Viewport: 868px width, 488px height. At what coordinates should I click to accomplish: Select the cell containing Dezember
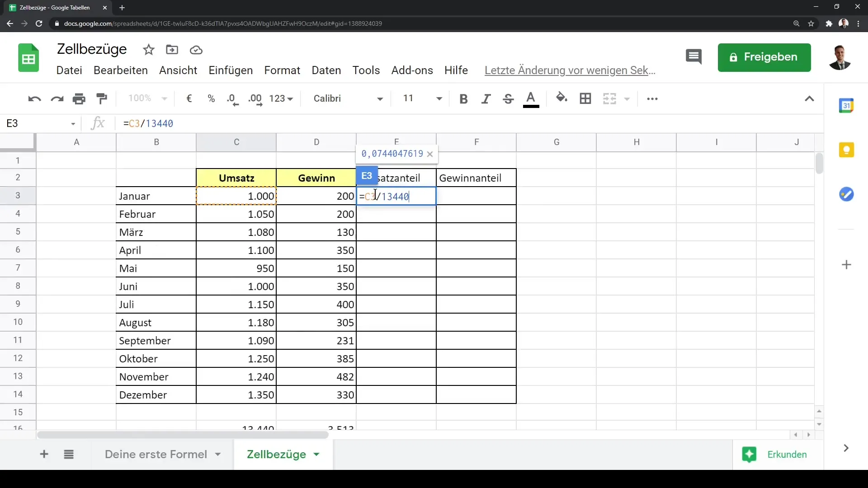pos(156,395)
